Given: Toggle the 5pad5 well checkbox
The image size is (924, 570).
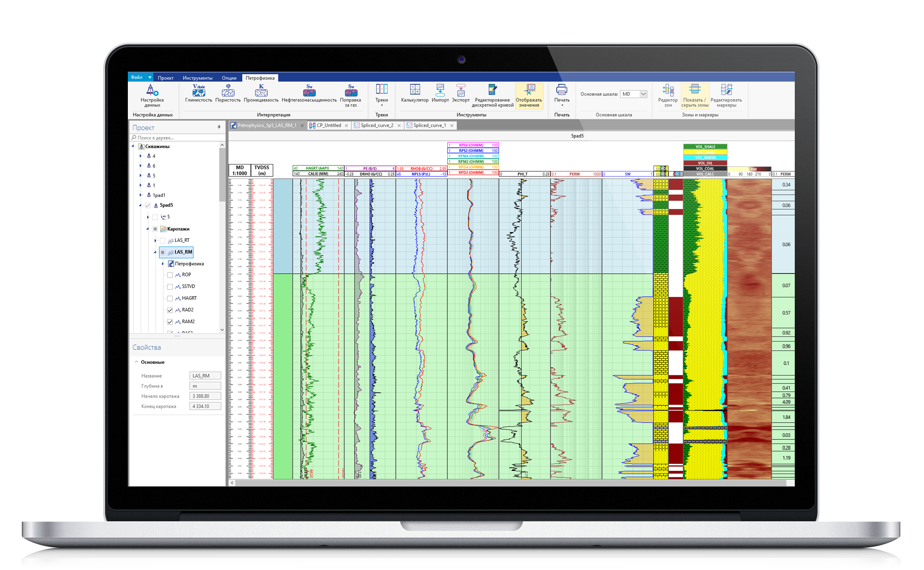Looking at the screenshot, I should (x=148, y=205).
